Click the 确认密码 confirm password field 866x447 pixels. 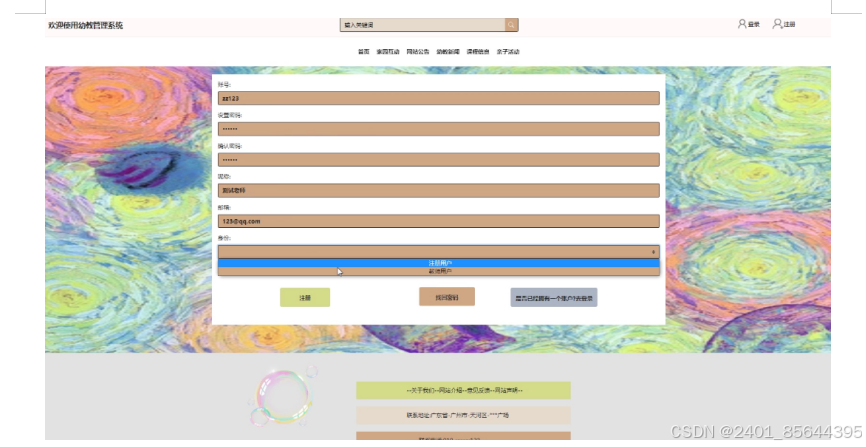pos(439,160)
